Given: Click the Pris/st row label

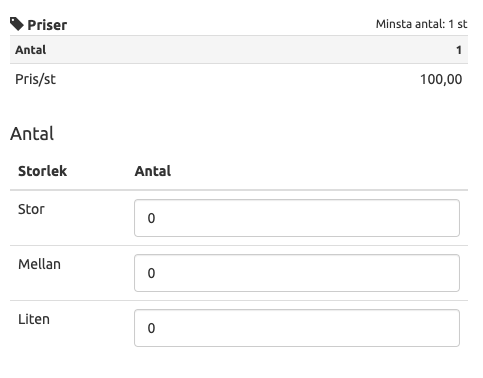Looking at the screenshot, I should (x=36, y=79).
